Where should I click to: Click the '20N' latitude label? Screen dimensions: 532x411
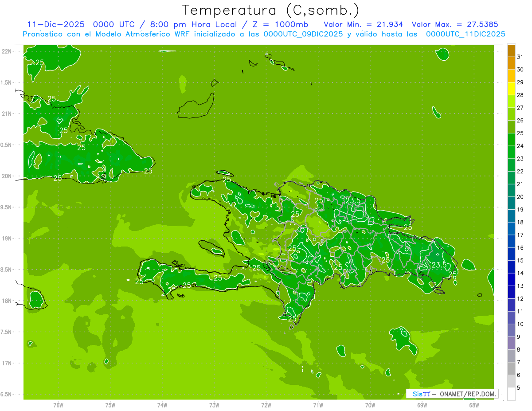[7, 176]
